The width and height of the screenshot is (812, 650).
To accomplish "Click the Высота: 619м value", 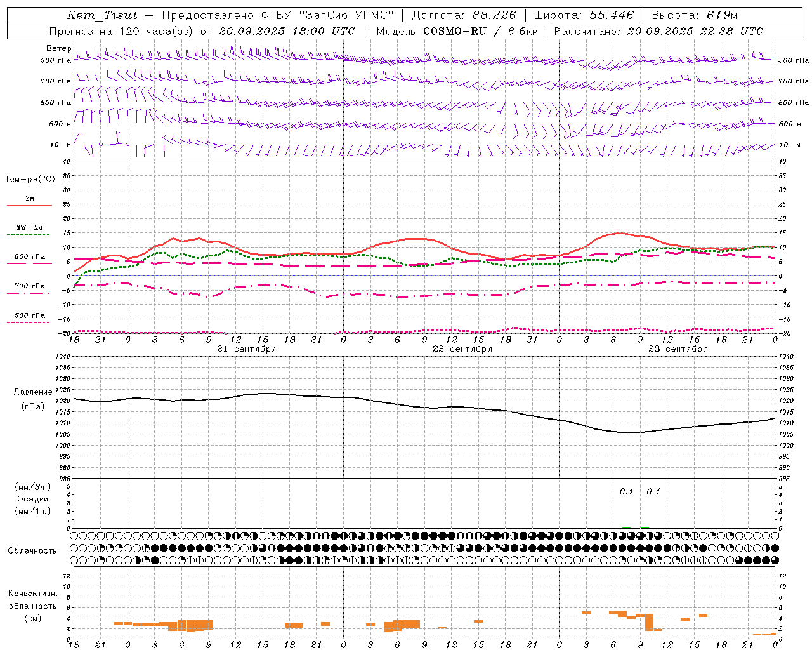I will pos(695,15).
